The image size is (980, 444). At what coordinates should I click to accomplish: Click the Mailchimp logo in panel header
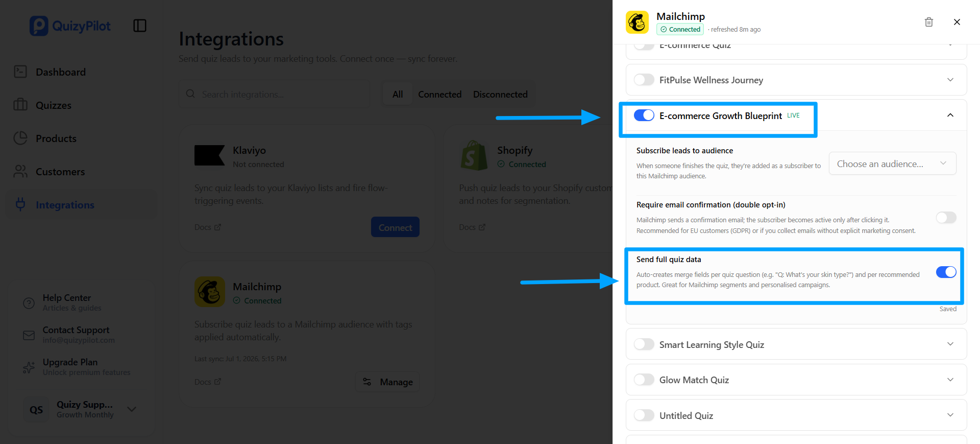(x=638, y=22)
